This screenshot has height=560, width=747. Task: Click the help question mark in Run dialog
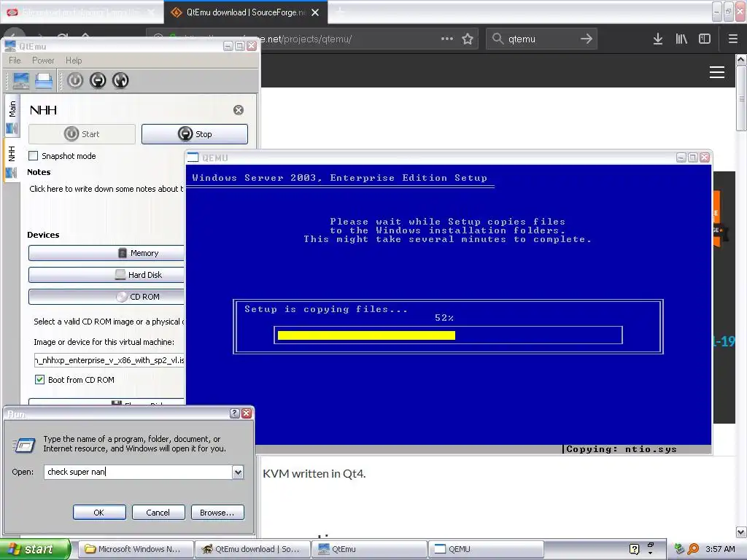(234, 413)
